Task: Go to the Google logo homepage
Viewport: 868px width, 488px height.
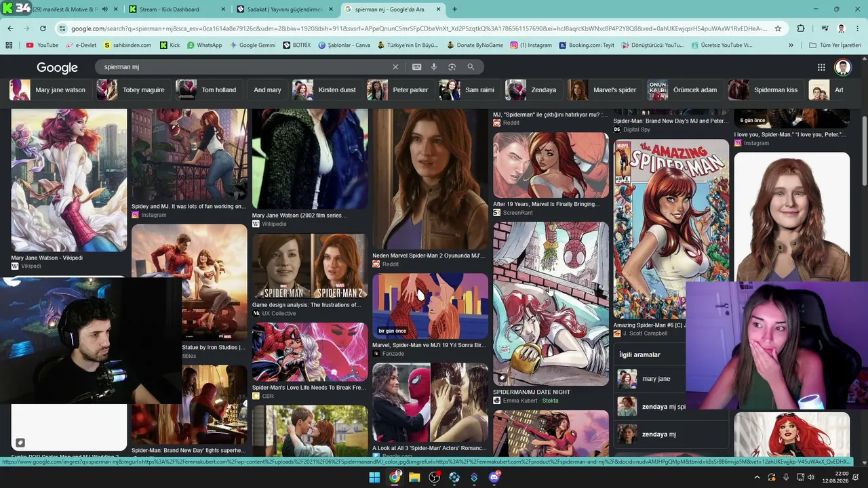Action: [x=57, y=68]
